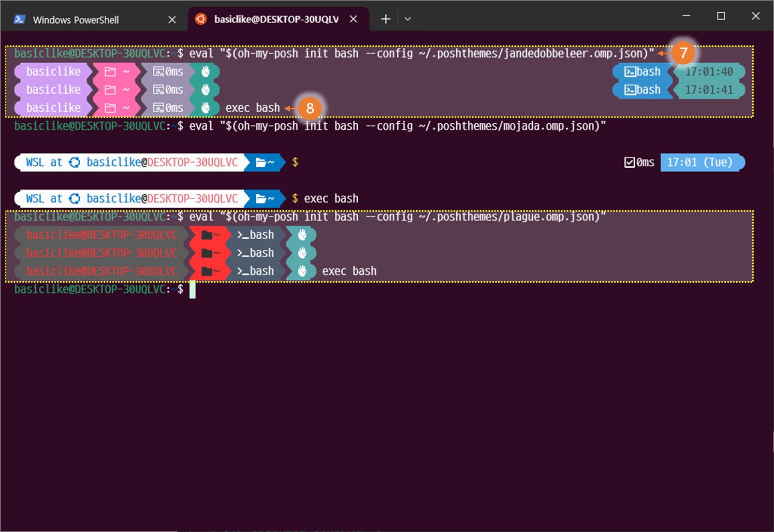Viewport: 774px width, 532px height.
Task: Click the eval command with jandedobbeleer.omp.json
Action: [422, 53]
